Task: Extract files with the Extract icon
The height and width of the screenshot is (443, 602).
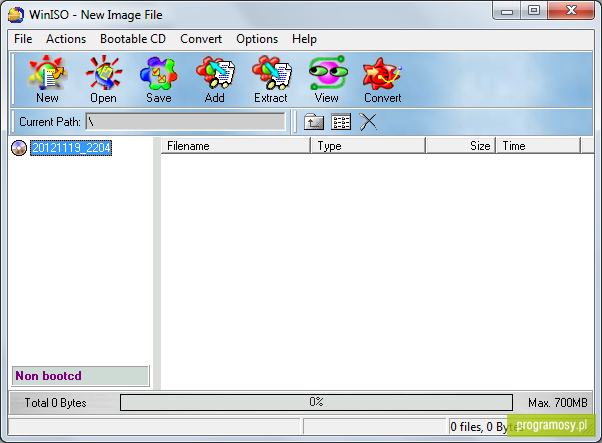Action: tap(271, 79)
